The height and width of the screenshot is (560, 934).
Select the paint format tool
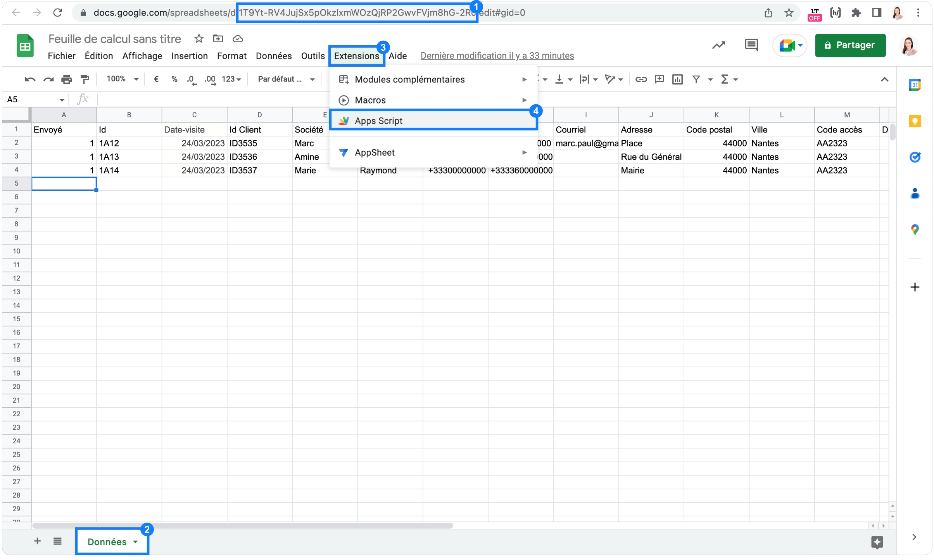(x=85, y=79)
